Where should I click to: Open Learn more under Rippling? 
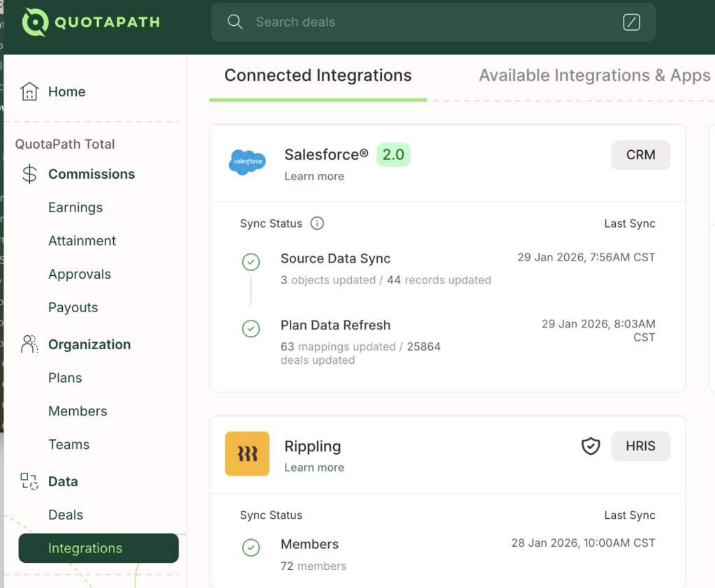pos(314,467)
